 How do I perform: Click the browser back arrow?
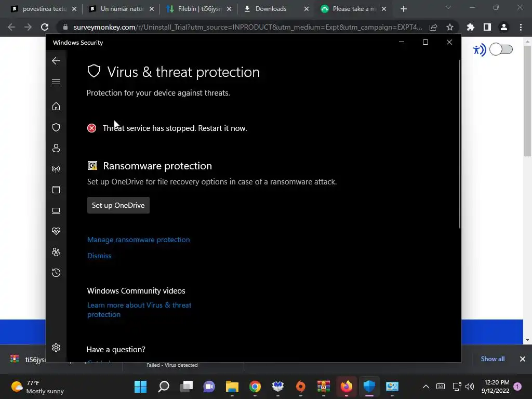coord(11,27)
